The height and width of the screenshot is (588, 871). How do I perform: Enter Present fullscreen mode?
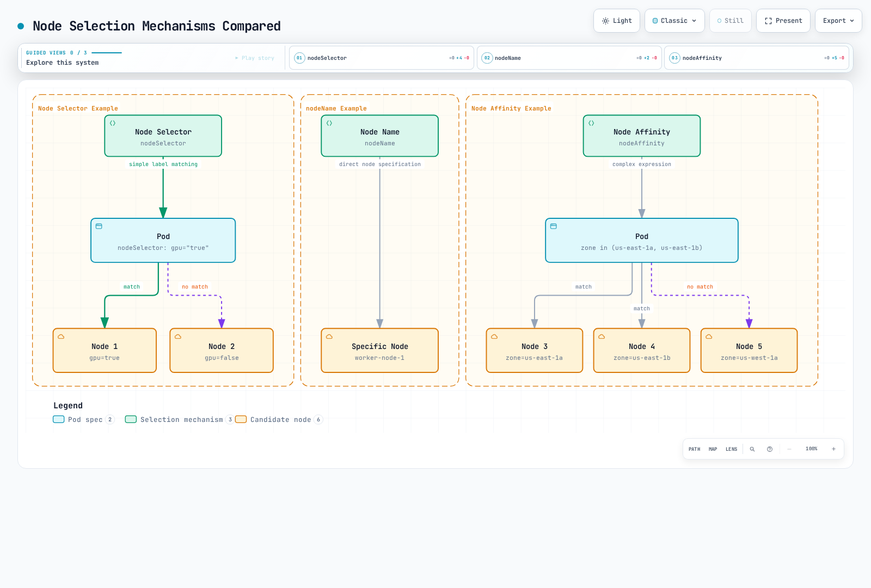(783, 21)
